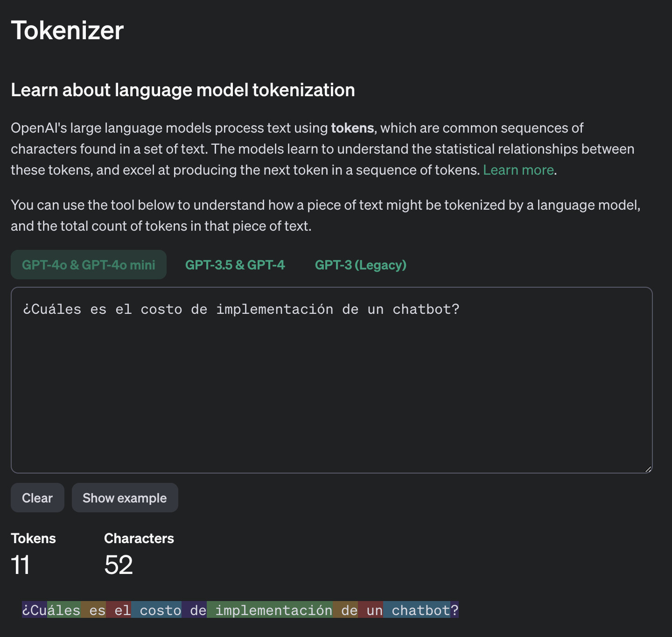Grab the textarea resize handle corner
The image size is (672, 637).
[648, 469]
